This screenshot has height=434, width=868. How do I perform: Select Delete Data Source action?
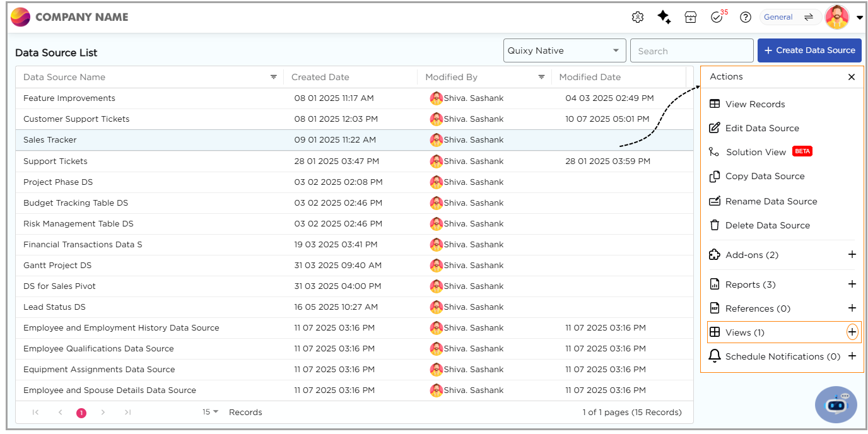click(767, 225)
